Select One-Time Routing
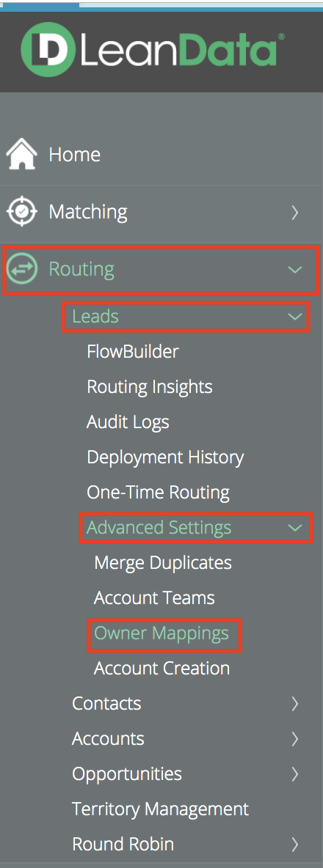 (x=158, y=492)
